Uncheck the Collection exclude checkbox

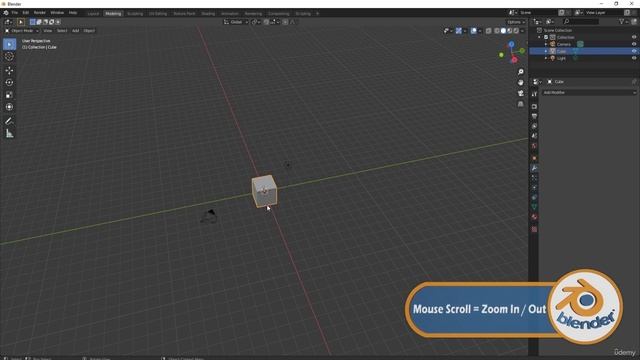546,37
